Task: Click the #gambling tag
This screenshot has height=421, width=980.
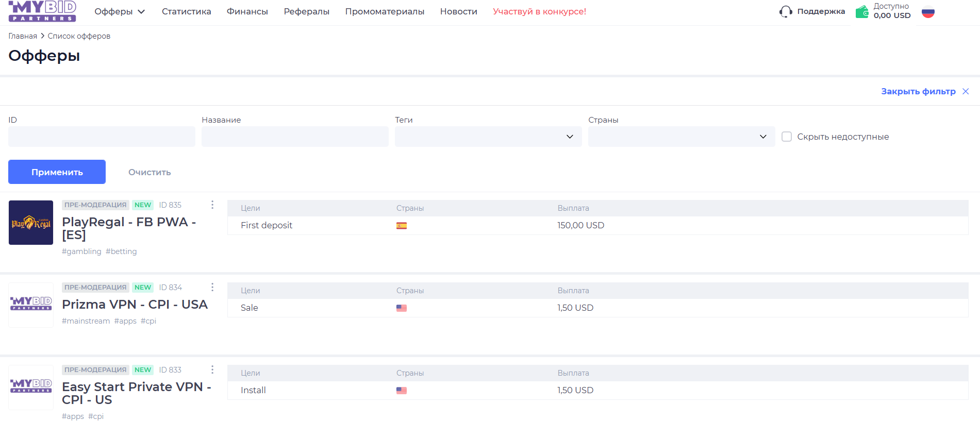Action: (81, 251)
